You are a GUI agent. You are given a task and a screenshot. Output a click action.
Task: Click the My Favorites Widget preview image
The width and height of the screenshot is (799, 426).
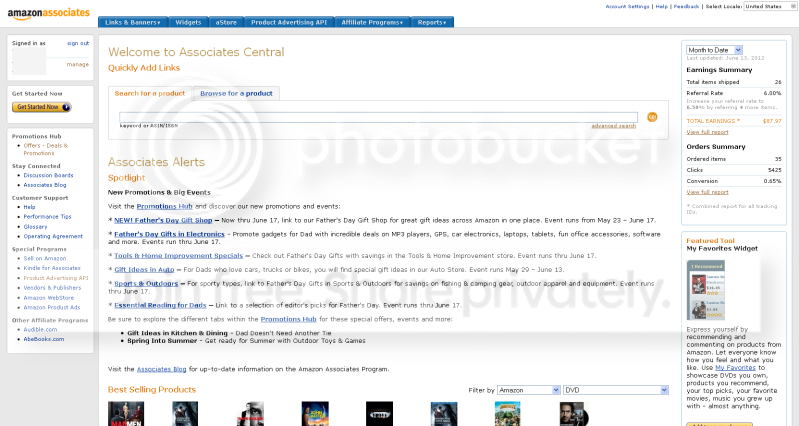(706, 290)
